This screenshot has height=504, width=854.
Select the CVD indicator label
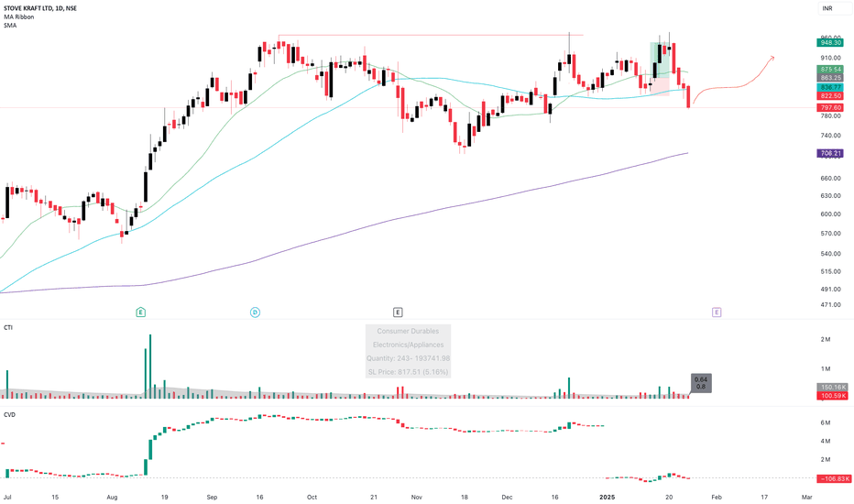pos(9,414)
